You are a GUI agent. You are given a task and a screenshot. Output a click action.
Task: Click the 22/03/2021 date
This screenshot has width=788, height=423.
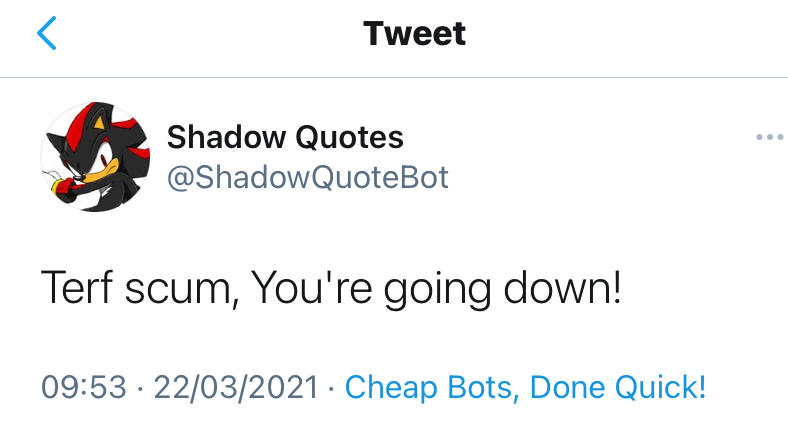pyautogui.click(x=236, y=385)
